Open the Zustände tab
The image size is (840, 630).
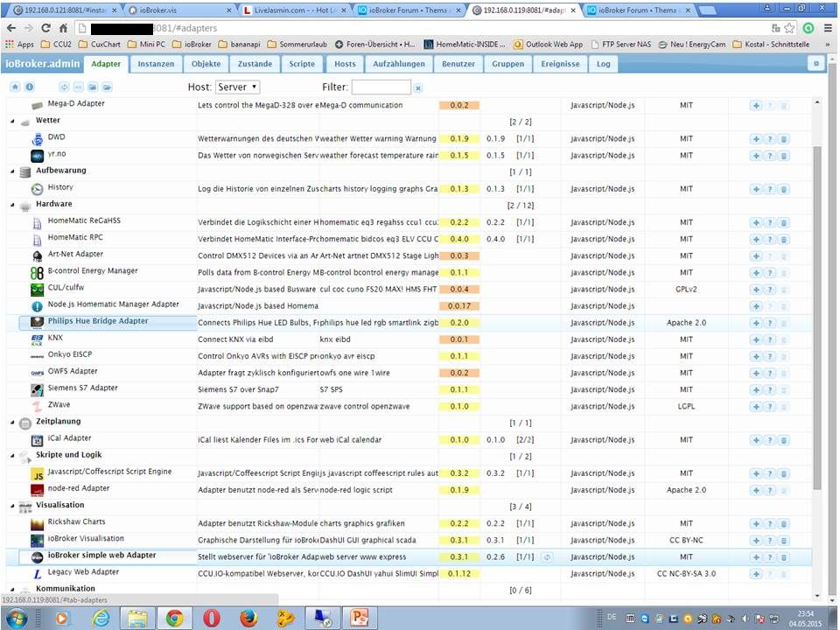coord(255,64)
